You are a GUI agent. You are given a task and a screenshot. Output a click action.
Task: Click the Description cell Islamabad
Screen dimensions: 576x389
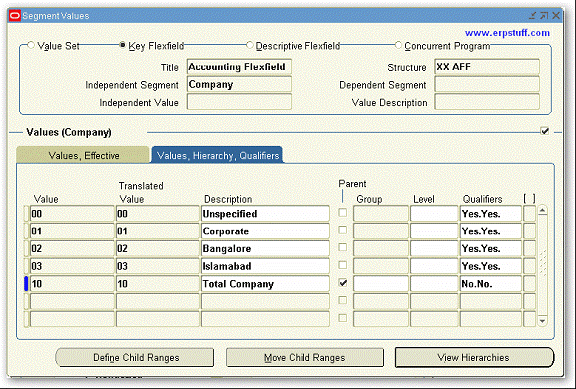point(265,266)
